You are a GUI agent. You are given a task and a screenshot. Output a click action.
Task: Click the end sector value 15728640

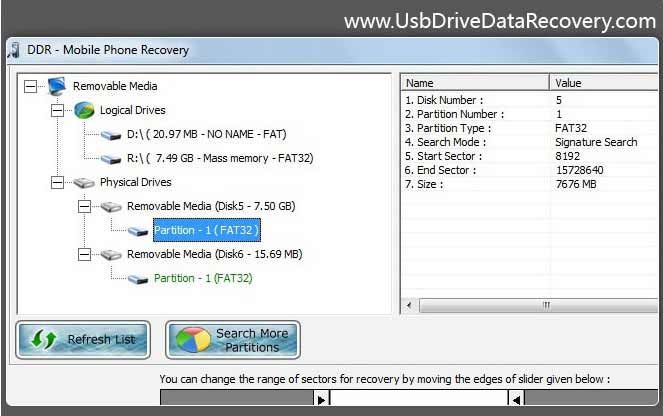pyautogui.click(x=579, y=170)
